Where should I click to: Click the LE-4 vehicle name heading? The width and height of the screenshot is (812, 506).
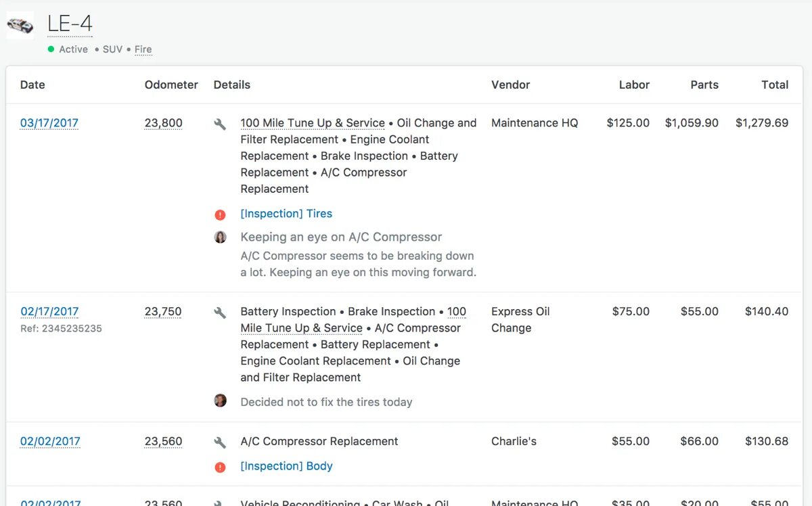[70, 24]
